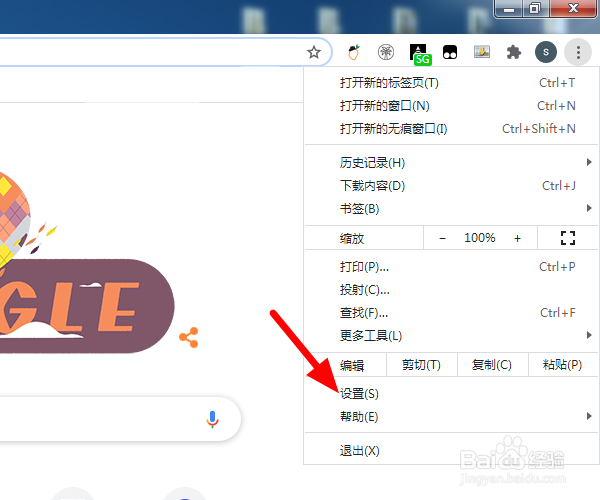This screenshot has height=500, width=600.
Task: Minimize the Chrome window
Action: click(x=509, y=8)
